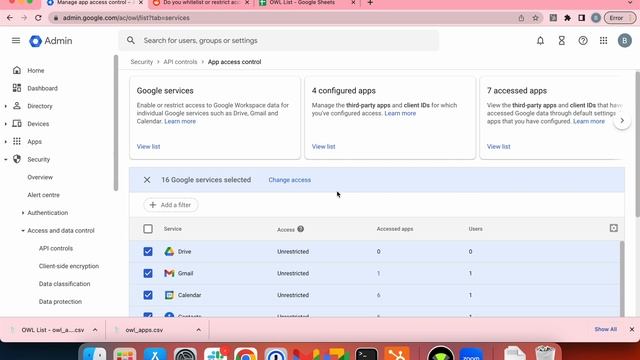Open the tasks hourglass icon
640x360 pixels.
562,40
